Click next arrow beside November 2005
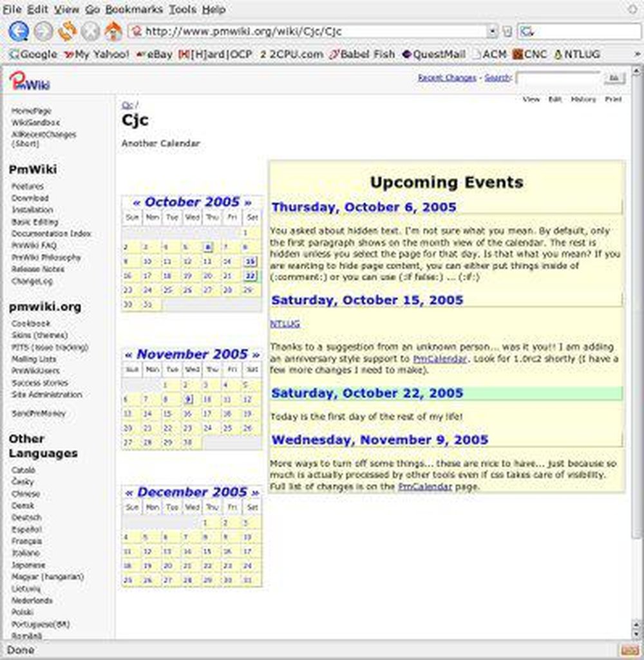This screenshot has height=660, width=644. tap(256, 355)
